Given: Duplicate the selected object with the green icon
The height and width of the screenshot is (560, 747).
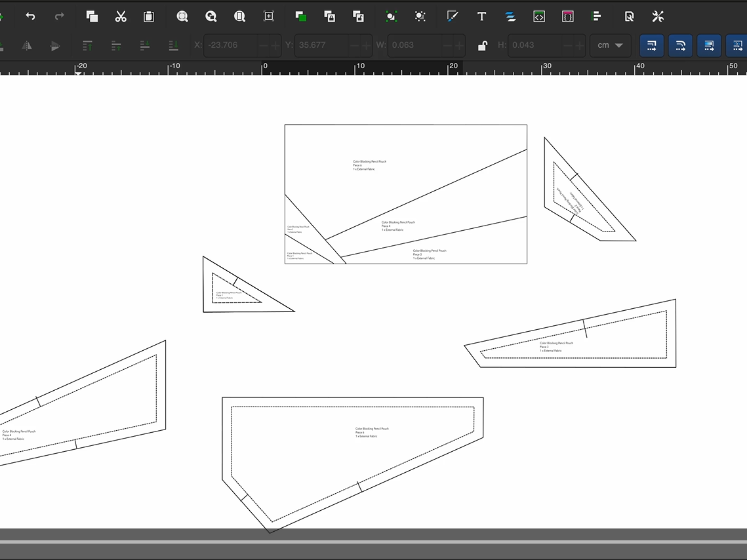Looking at the screenshot, I should [x=300, y=16].
